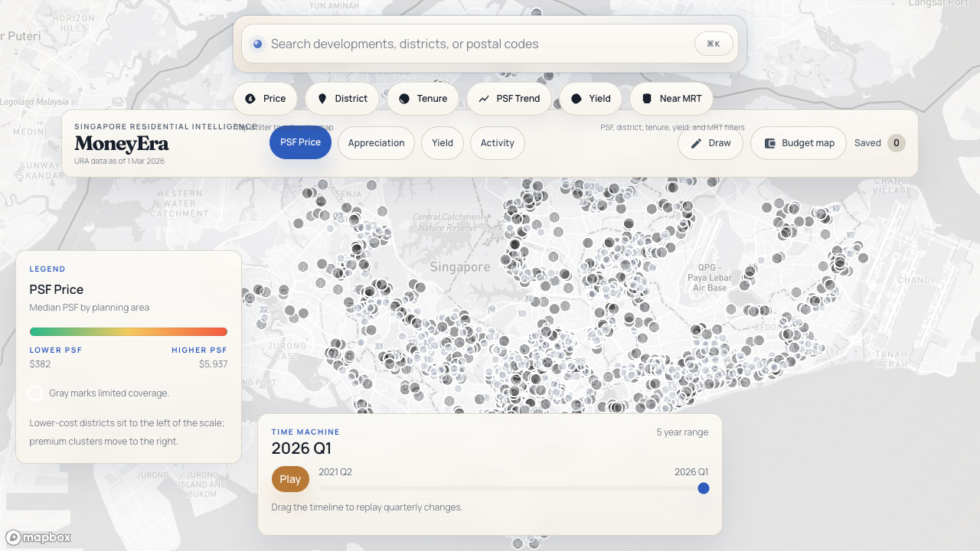Click the gray limited coverage circle in legend
980x551 pixels.
click(x=35, y=393)
